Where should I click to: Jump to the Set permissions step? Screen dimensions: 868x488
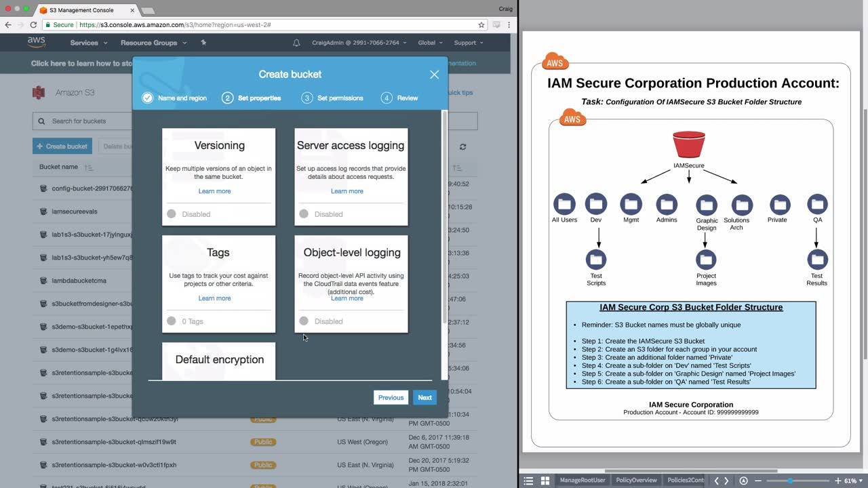332,98
